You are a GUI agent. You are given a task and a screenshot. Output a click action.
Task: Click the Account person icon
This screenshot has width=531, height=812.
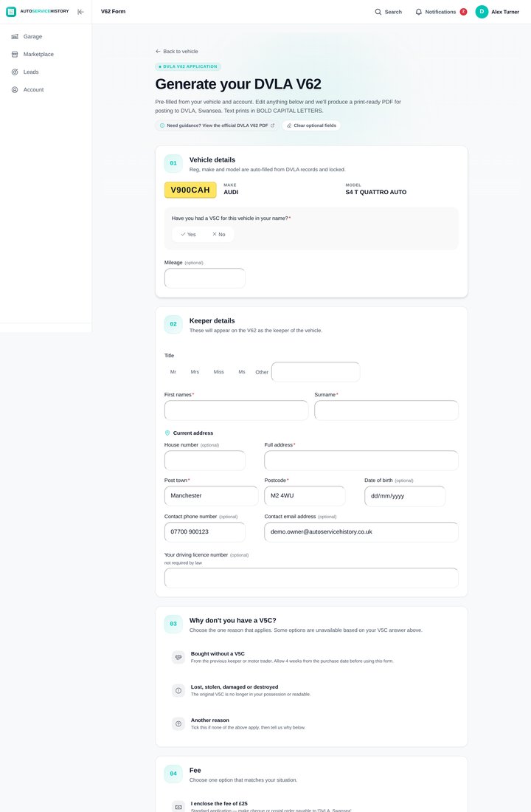[15, 89]
